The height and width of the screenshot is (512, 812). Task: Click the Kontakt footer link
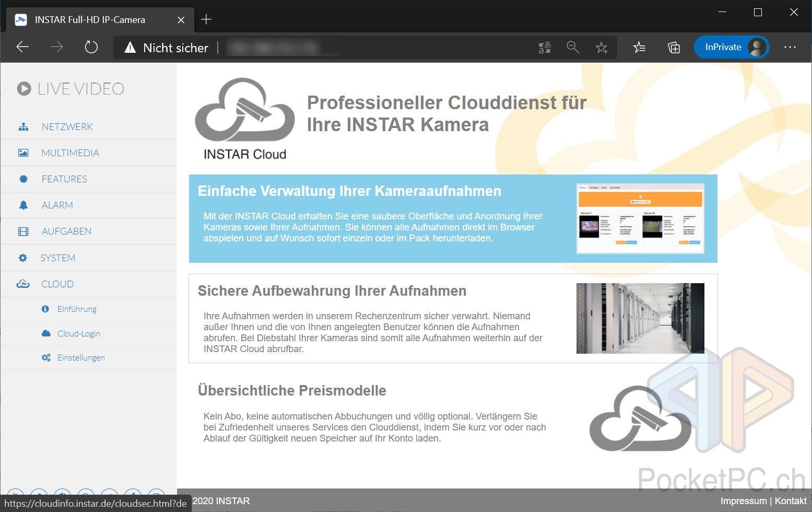coord(791,501)
